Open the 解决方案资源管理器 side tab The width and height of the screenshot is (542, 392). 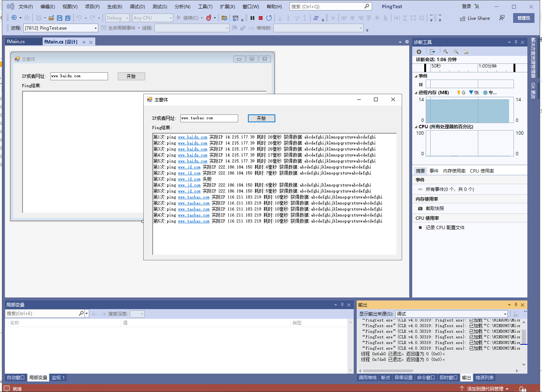tap(533, 57)
